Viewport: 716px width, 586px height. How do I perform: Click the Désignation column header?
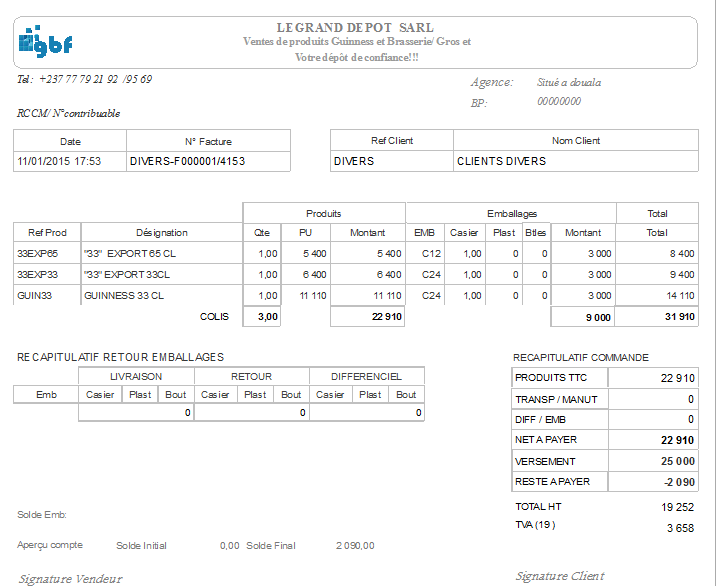click(x=161, y=233)
